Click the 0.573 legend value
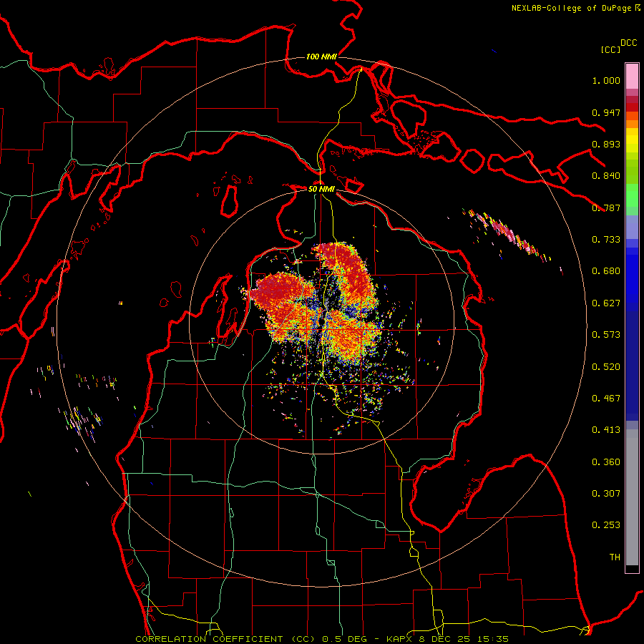644x644 pixels. click(x=606, y=335)
